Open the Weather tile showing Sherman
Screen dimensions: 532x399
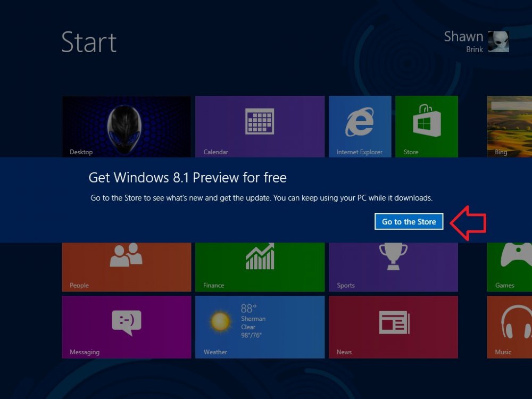click(260, 327)
